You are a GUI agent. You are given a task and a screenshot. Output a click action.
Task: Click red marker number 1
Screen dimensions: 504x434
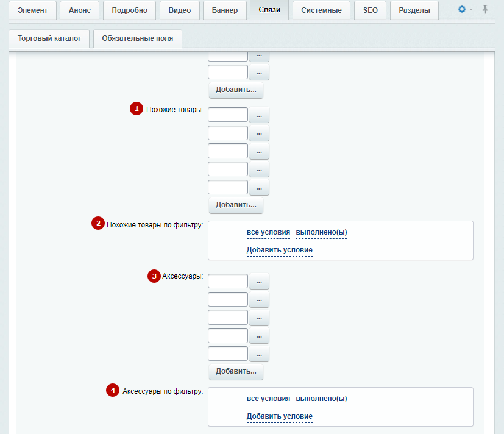click(137, 108)
